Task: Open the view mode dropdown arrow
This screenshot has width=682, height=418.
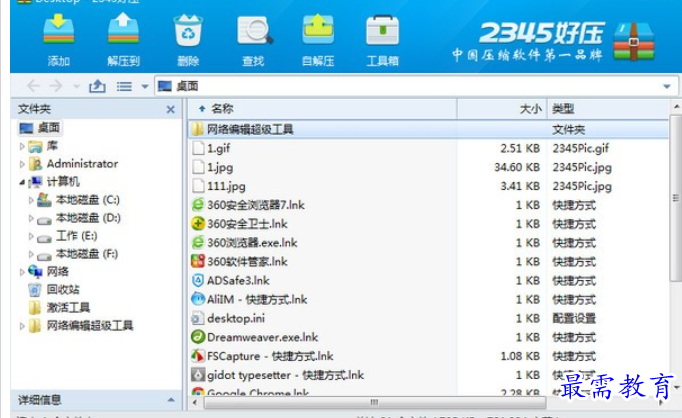Action: (x=145, y=87)
